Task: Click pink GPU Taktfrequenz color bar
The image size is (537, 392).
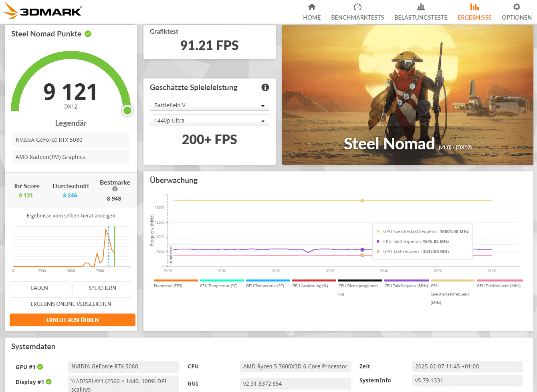Action: pos(500,280)
